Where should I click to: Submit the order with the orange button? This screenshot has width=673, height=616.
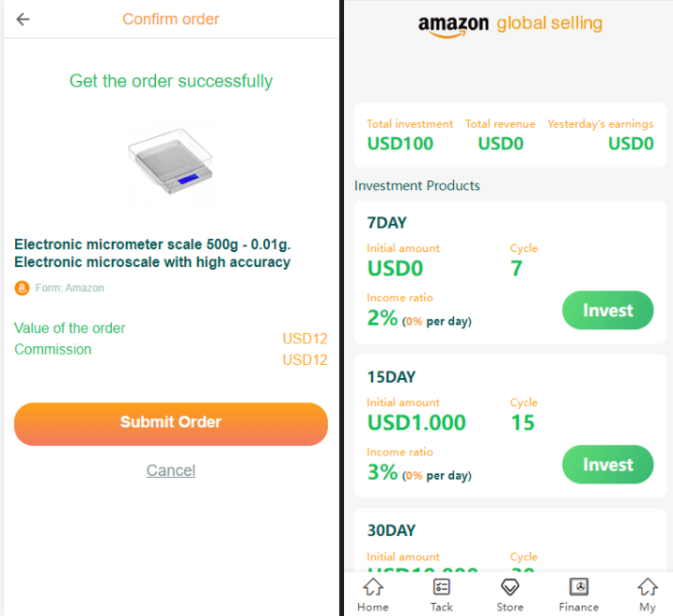[171, 424]
